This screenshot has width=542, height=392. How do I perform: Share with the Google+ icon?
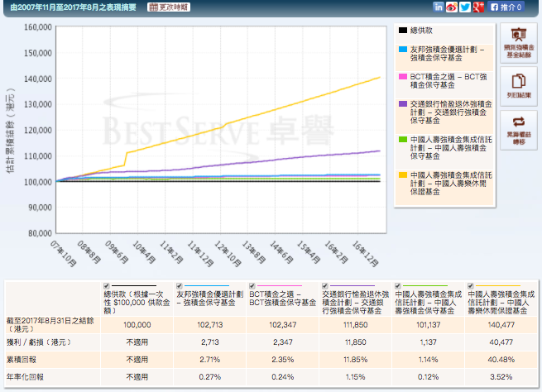click(478, 7)
